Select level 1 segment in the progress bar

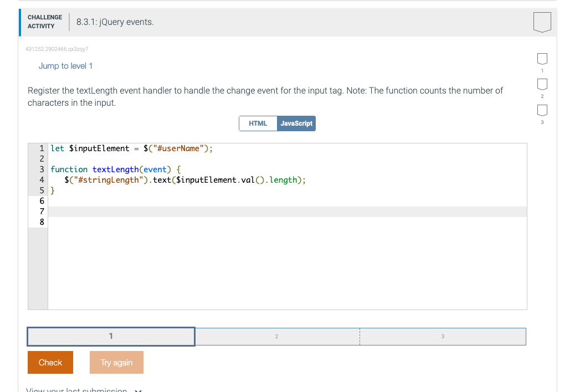(110, 336)
